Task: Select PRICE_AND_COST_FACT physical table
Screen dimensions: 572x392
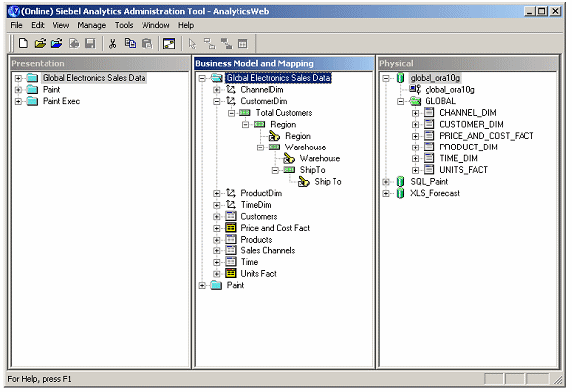Action: (487, 136)
